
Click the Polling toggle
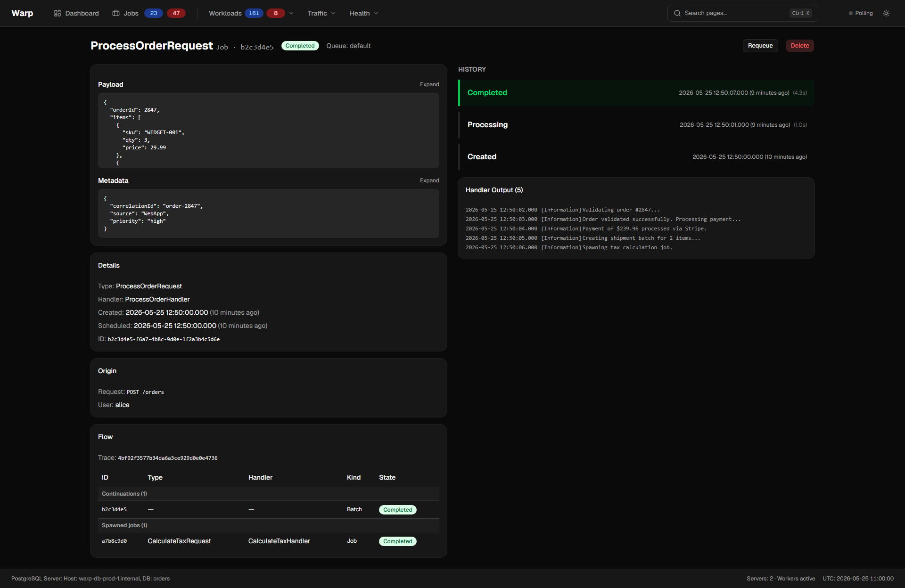[x=861, y=13]
